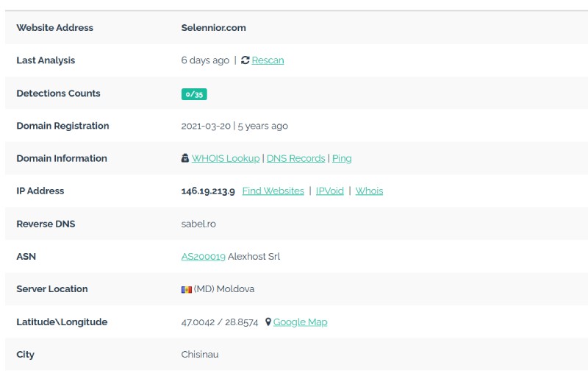
Task: Click the sabel.ro reverse DNS value
Action: tap(198, 224)
